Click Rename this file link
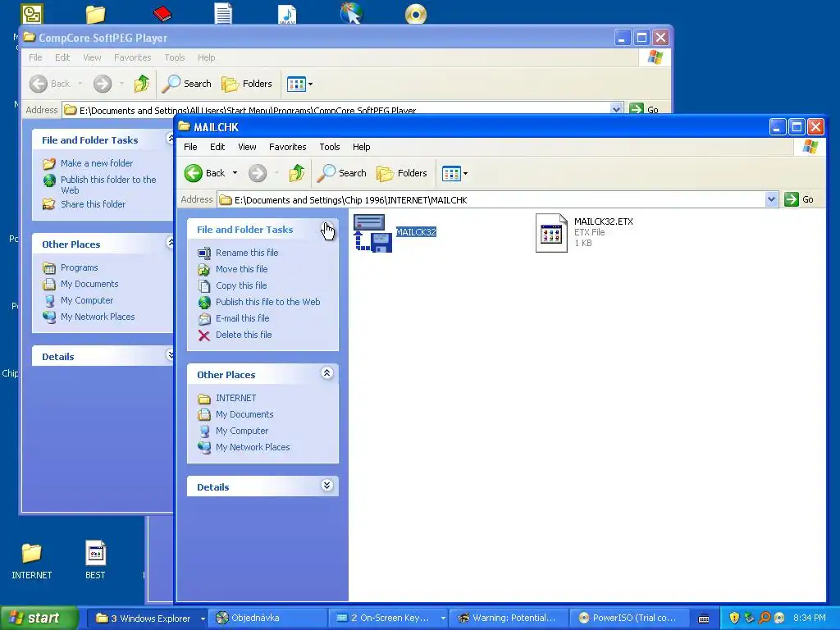 click(x=247, y=253)
